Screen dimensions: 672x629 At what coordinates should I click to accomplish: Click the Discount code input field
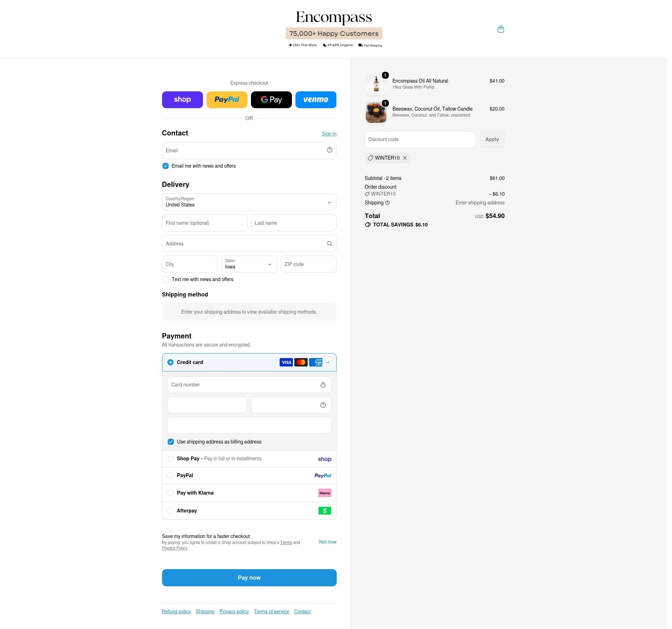(x=420, y=139)
